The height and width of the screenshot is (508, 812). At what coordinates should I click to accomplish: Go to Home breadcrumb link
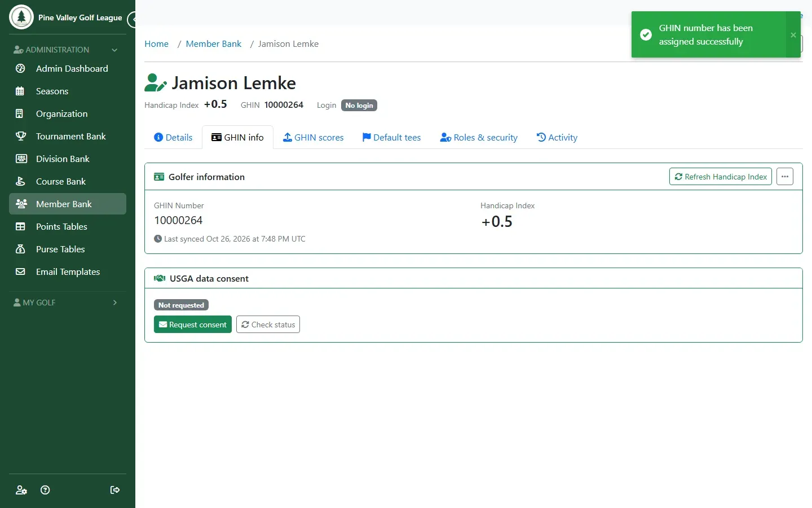[x=156, y=44]
